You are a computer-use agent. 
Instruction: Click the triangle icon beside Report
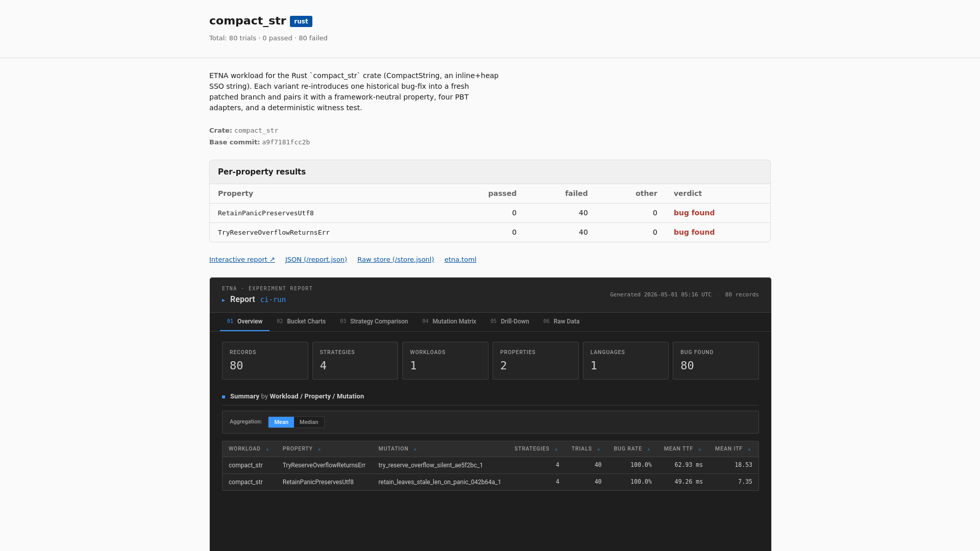click(x=224, y=300)
